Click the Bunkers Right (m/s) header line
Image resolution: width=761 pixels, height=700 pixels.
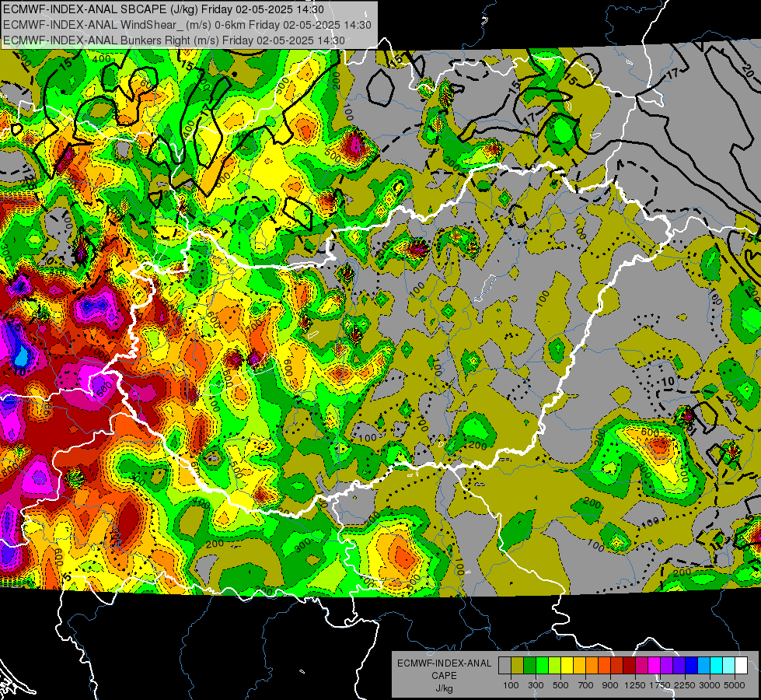click(174, 40)
